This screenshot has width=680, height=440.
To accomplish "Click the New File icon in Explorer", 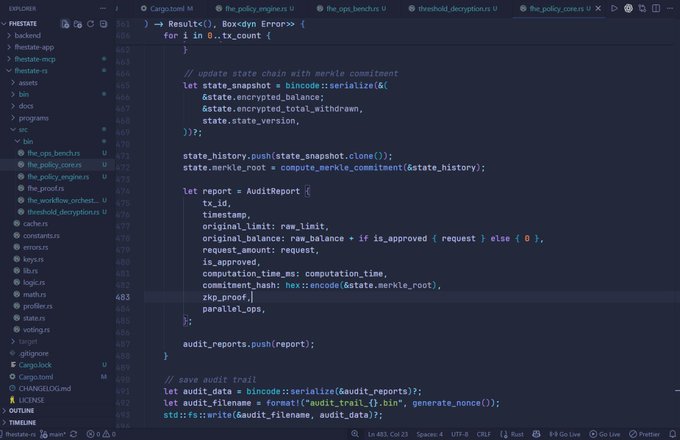I will point(65,24).
